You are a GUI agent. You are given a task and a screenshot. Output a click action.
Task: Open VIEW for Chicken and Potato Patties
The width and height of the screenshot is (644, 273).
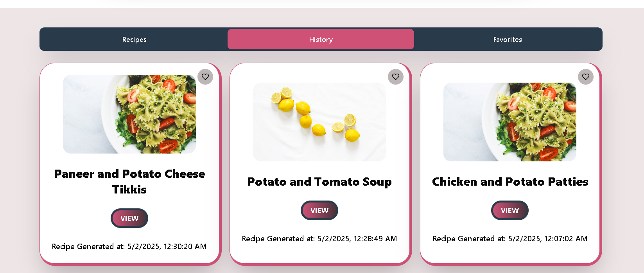[510, 210]
